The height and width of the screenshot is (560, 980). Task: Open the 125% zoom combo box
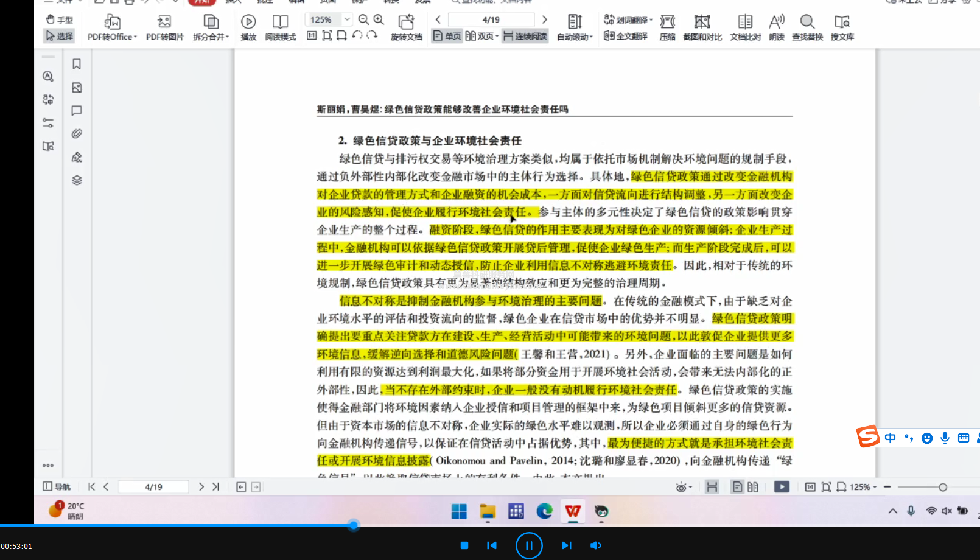[328, 19]
